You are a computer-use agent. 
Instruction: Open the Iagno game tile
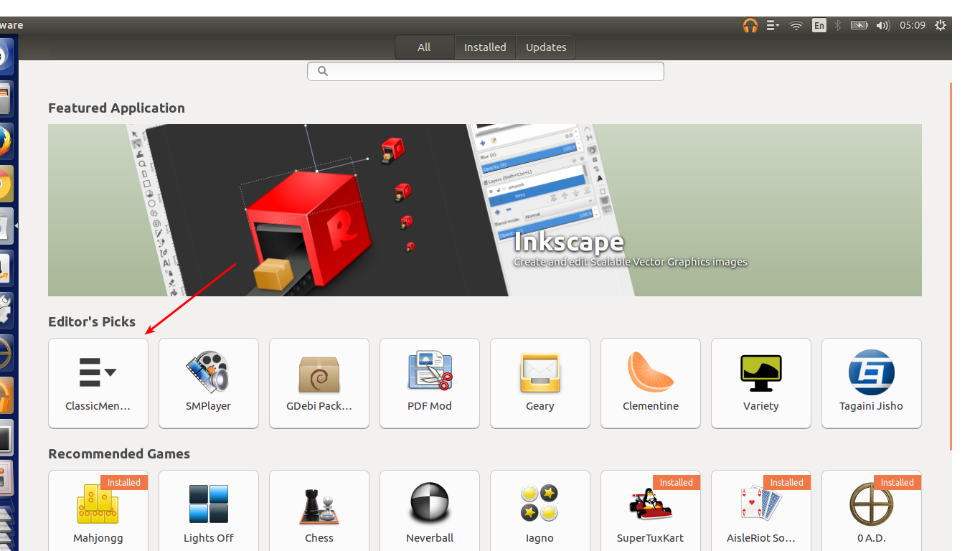coord(540,511)
